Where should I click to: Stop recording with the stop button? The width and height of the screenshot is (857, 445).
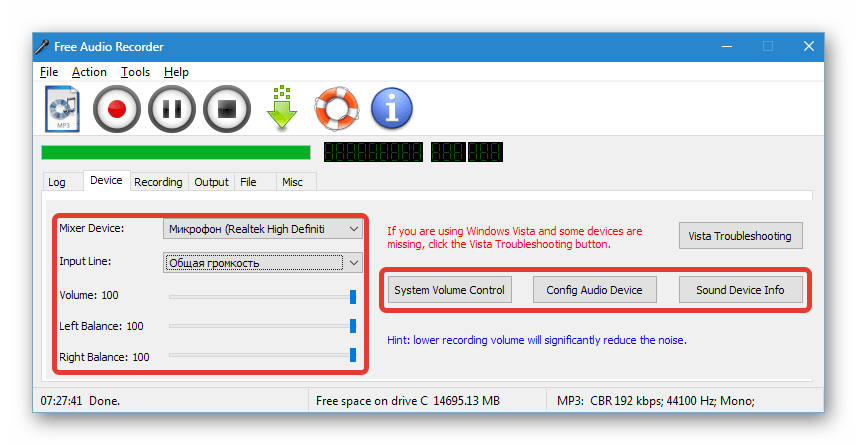227,108
